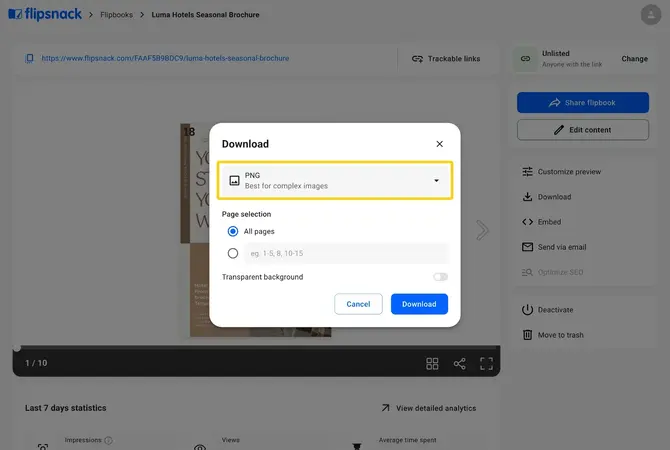Click the blue Download button in dialog

coord(419,304)
